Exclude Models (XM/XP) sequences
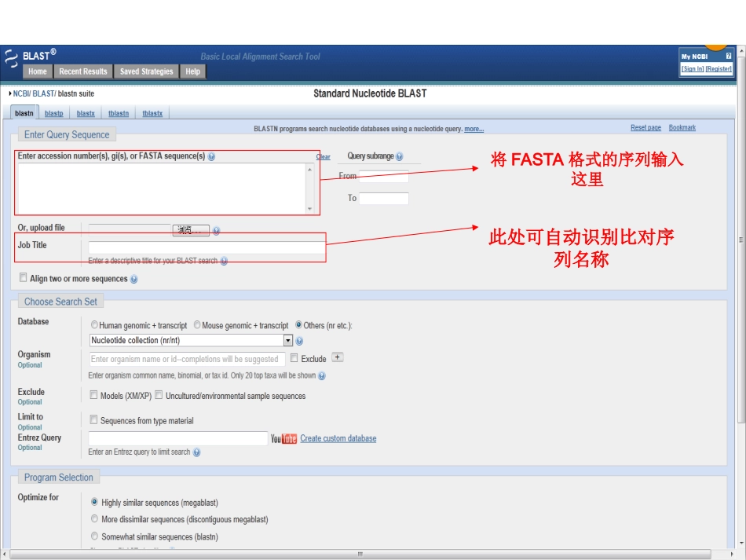The width and height of the screenshot is (746, 560). 93,395
